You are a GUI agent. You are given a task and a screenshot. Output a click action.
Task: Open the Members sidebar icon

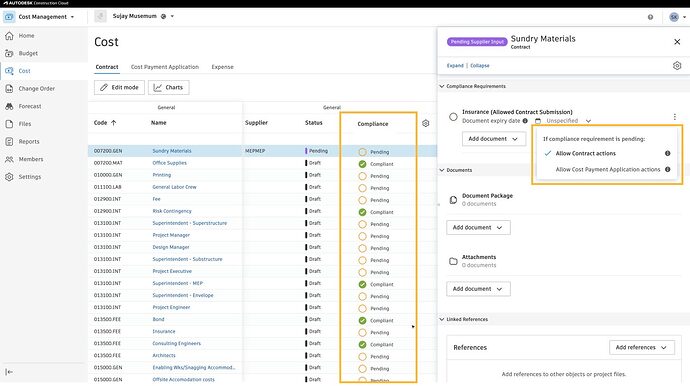[x=9, y=159]
